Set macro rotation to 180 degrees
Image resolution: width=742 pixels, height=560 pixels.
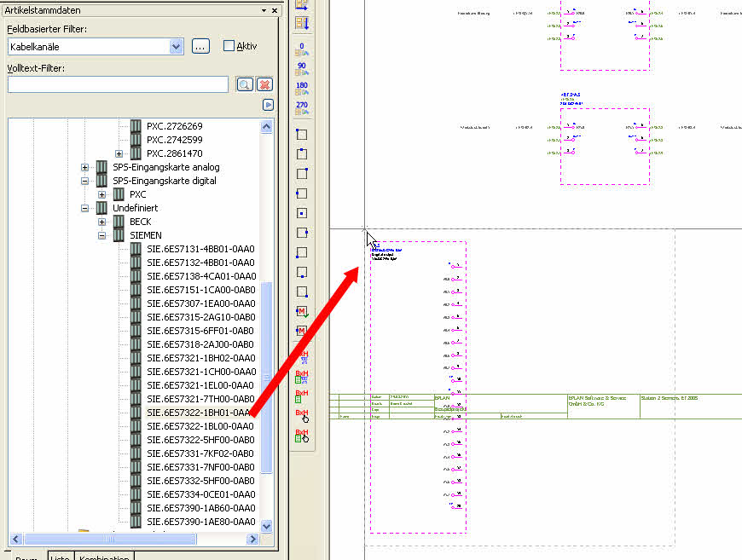(x=302, y=89)
